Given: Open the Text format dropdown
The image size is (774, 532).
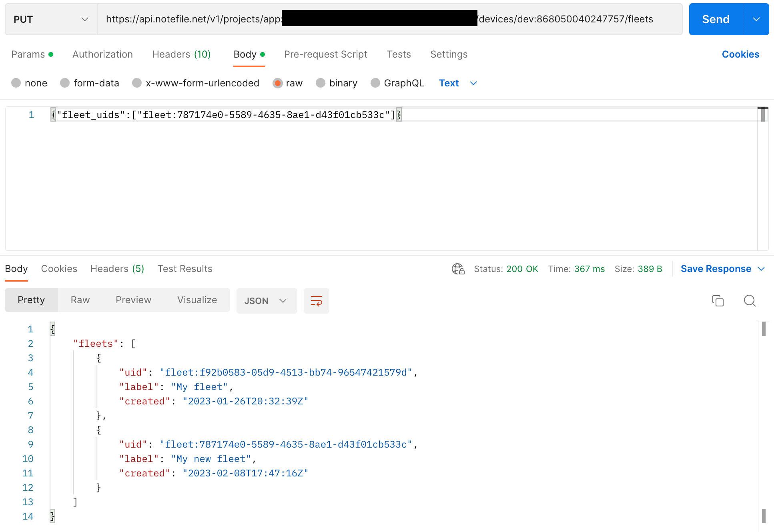Looking at the screenshot, I should pyautogui.click(x=458, y=83).
